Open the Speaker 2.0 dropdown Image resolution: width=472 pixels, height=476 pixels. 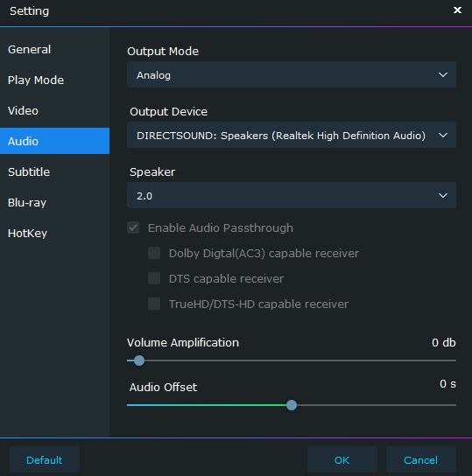click(x=292, y=195)
